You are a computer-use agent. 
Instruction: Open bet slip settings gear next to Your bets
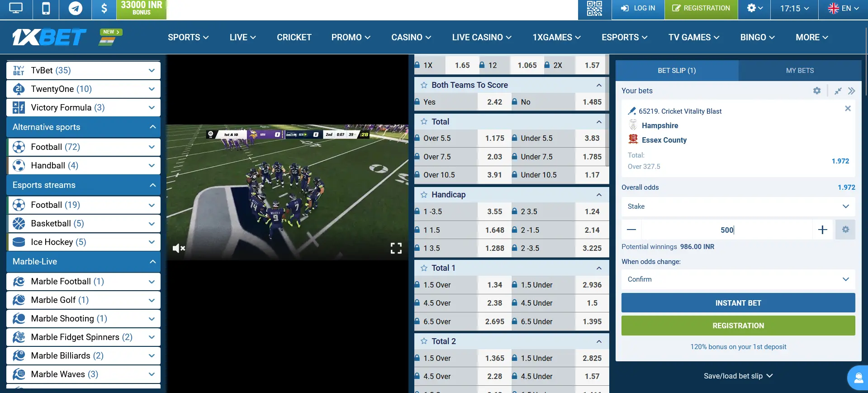[x=817, y=91]
